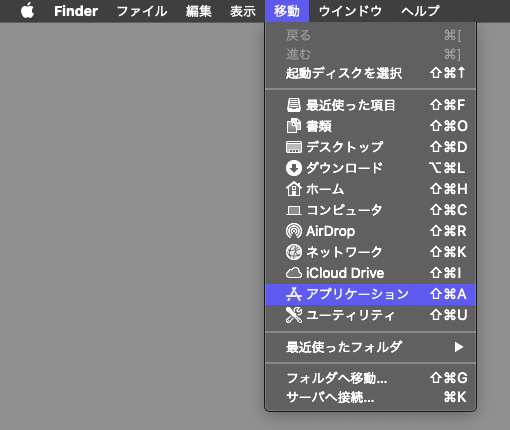
Task: Click the コンピュータ laptop icon
Action: [294, 210]
